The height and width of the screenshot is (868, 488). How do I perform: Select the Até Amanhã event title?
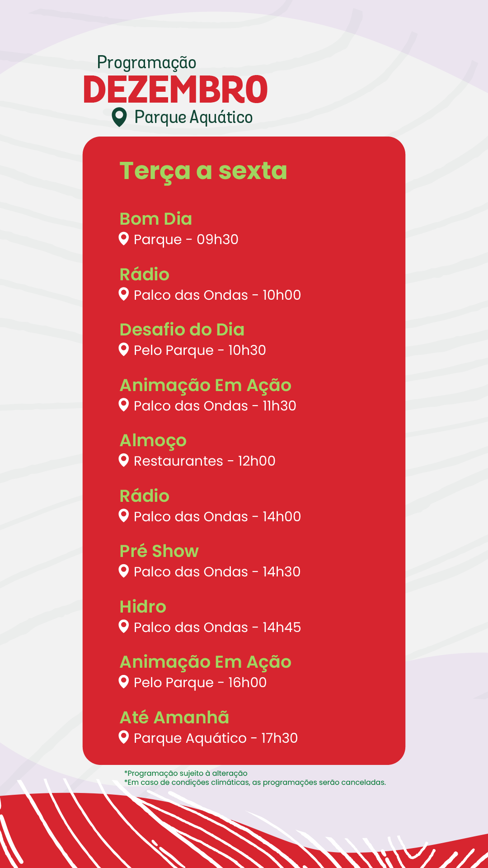pos(174,717)
